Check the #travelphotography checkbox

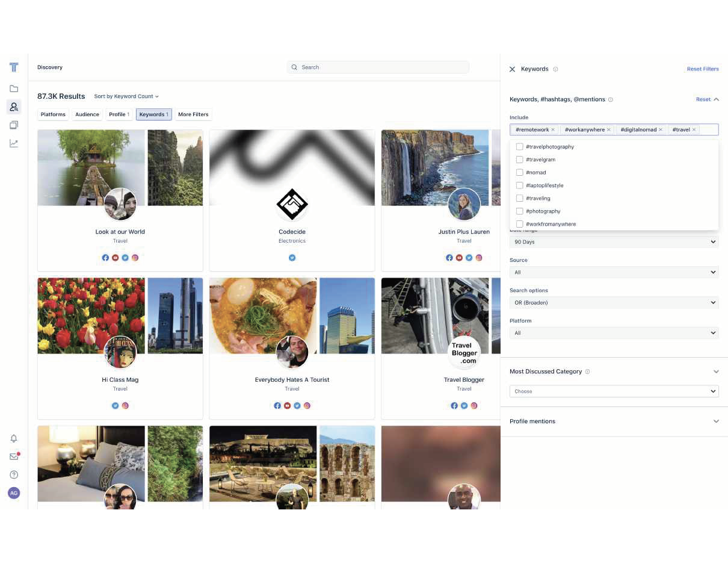[x=520, y=147]
